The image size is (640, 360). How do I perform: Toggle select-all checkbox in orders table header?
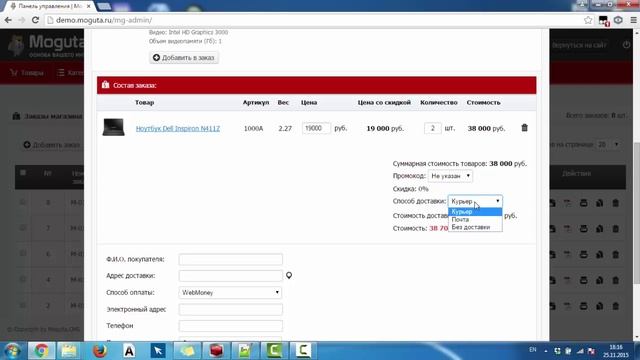click(23, 173)
